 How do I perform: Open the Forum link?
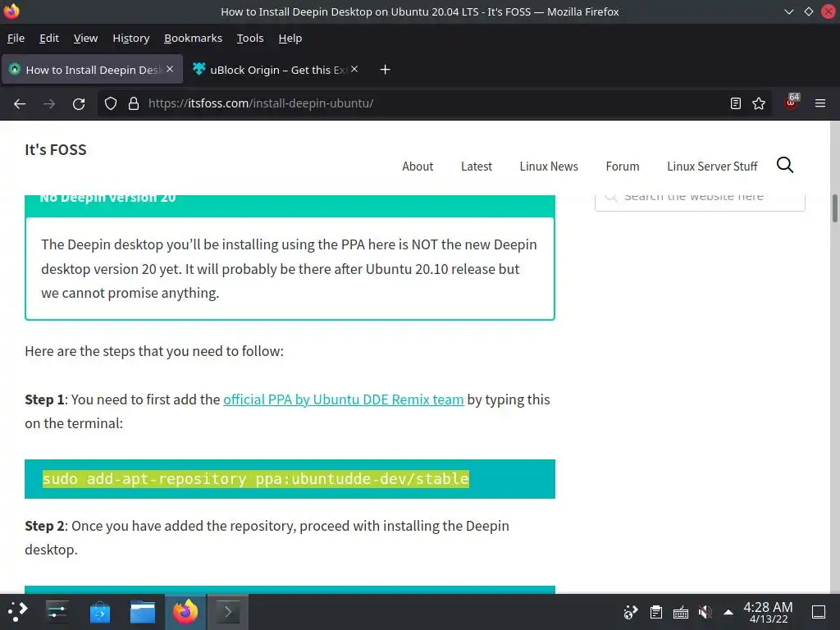(x=623, y=167)
